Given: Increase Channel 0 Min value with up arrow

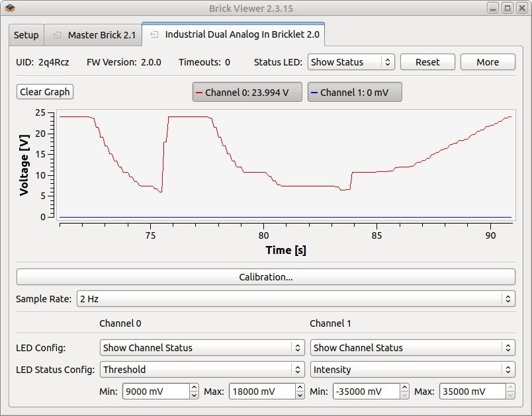Looking at the screenshot, I should tap(194, 387).
